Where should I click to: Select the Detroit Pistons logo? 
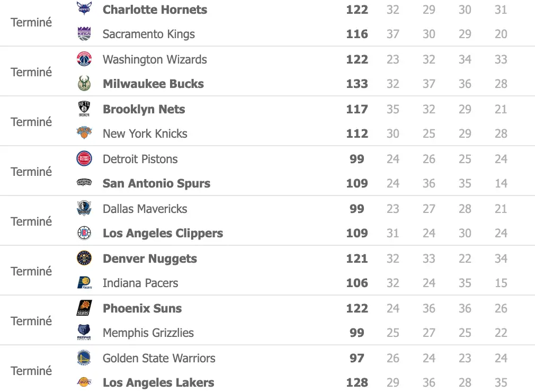tap(84, 159)
